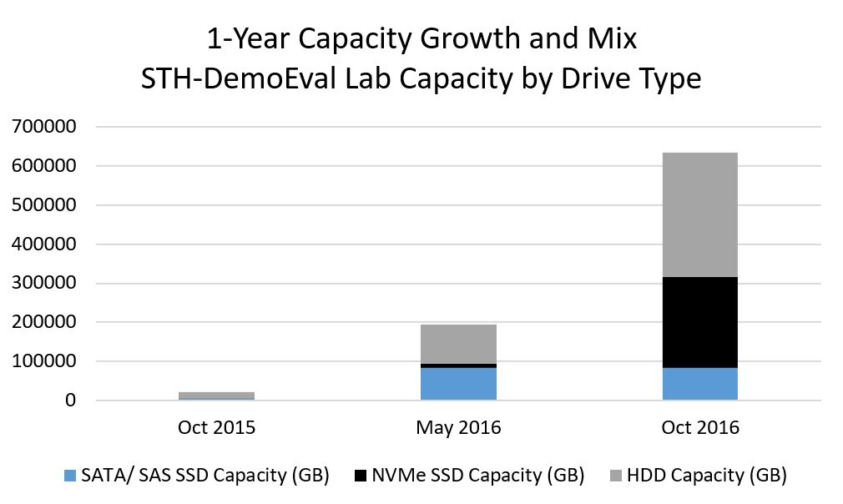
Task: Click the May 2016 blue SSD bar segment
Action: [x=458, y=384]
